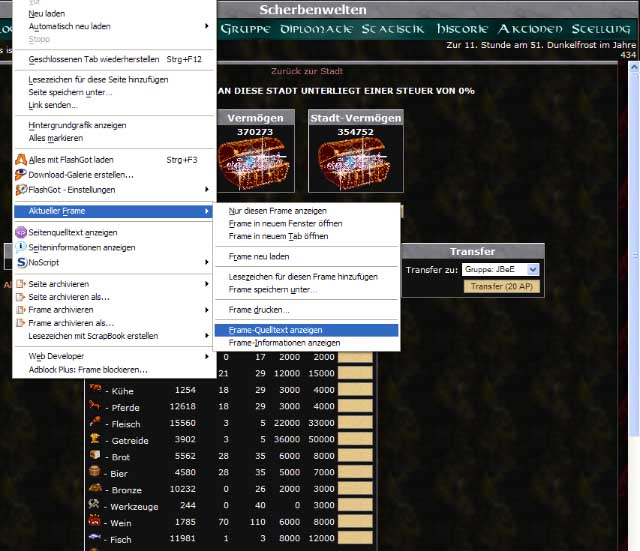Image resolution: width=640 pixels, height=551 pixels.
Task: Select 'Frame-Quelltext anzeigen' in the submenu
Action: click(306, 329)
